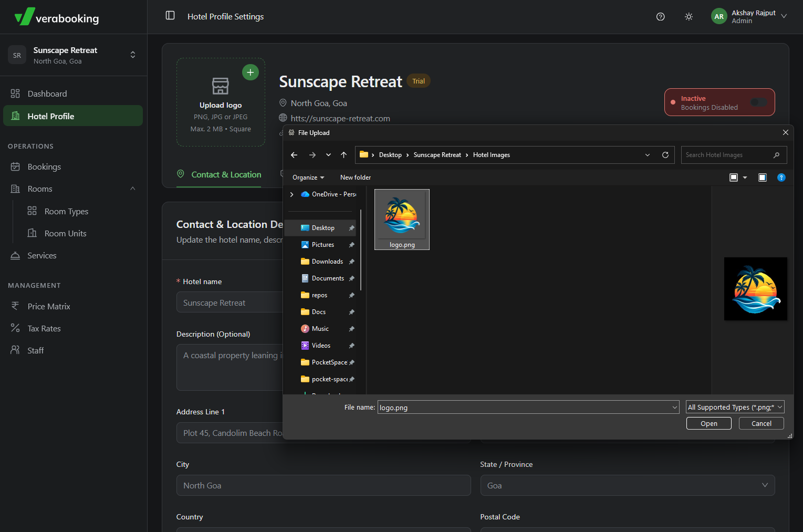Open the Organize dropdown menu
The height and width of the screenshot is (532, 803).
(x=308, y=178)
